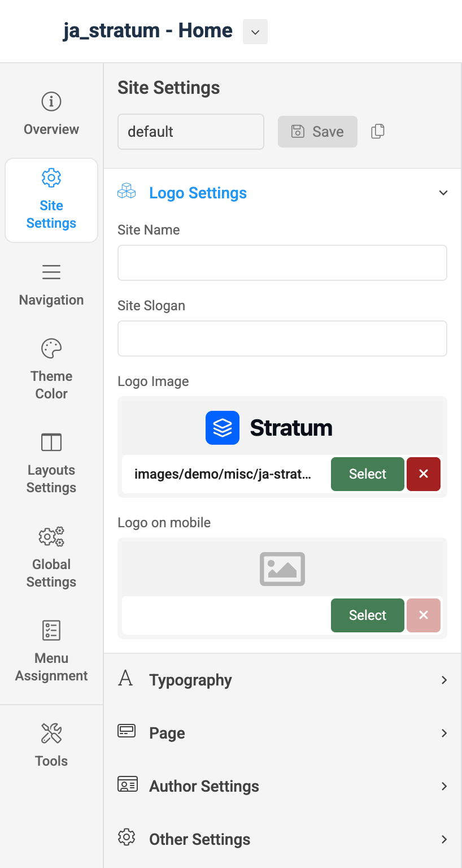Click the Site Settings panel heading
This screenshot has width=462, height=868.
169,88
